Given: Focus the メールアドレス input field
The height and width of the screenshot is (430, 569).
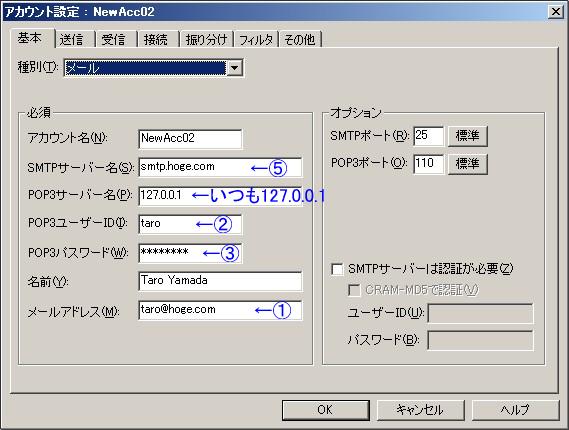Looking at the screenshot, I should 220,310.
